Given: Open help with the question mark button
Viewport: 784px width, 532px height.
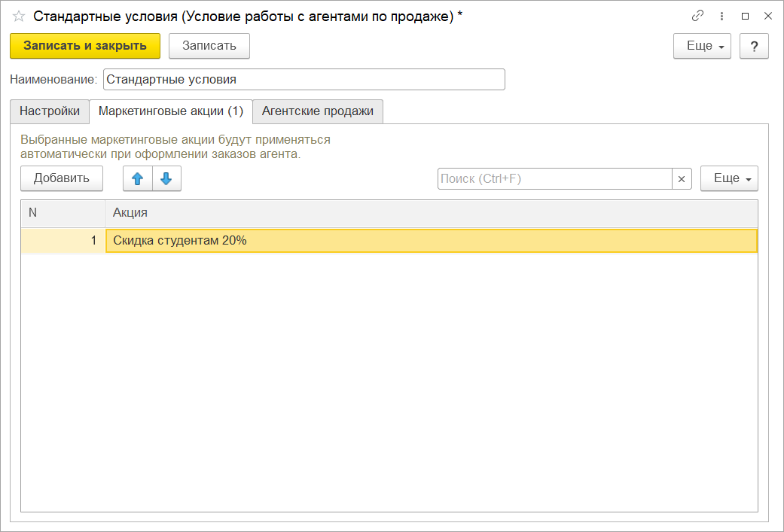Looking at the screenshot, I should [x=754, y=46].
